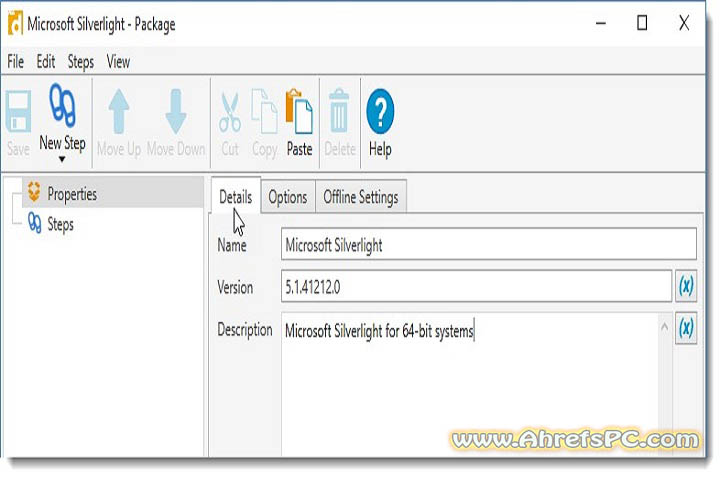
Task: Close the Microsoft Silverlight Package window
Action: 684,23
